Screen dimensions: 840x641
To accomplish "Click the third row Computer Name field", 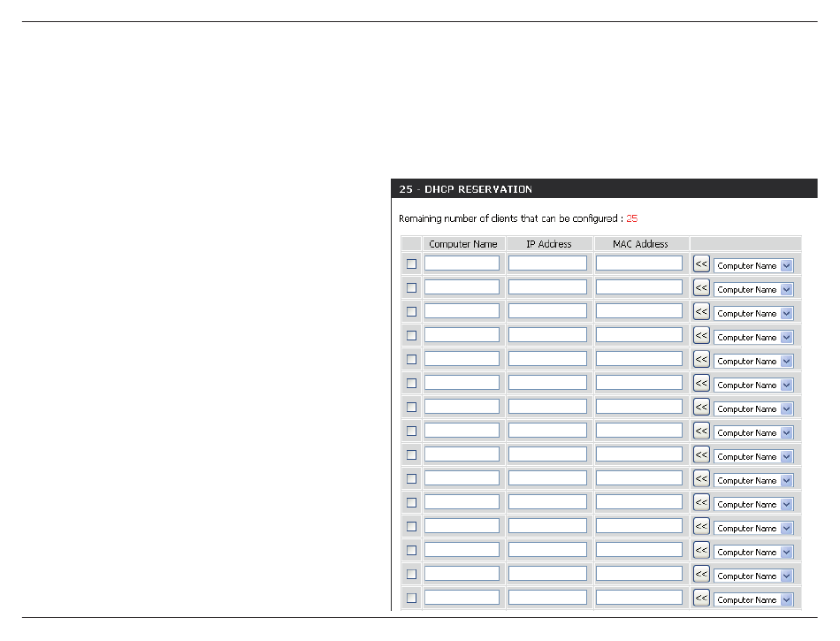I will pos(462,310).
